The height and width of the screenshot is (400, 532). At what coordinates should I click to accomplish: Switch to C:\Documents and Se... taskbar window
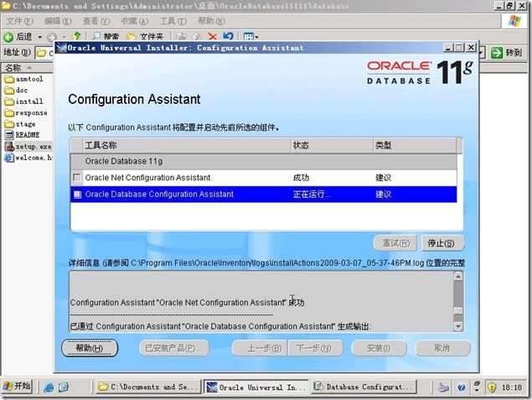click(x=147, y=387)
